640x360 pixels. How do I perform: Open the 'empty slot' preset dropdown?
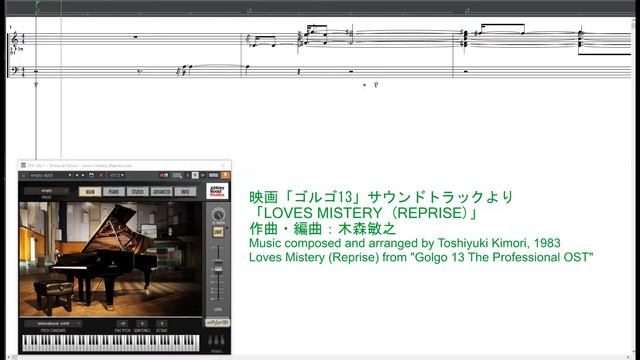[51, 176]
